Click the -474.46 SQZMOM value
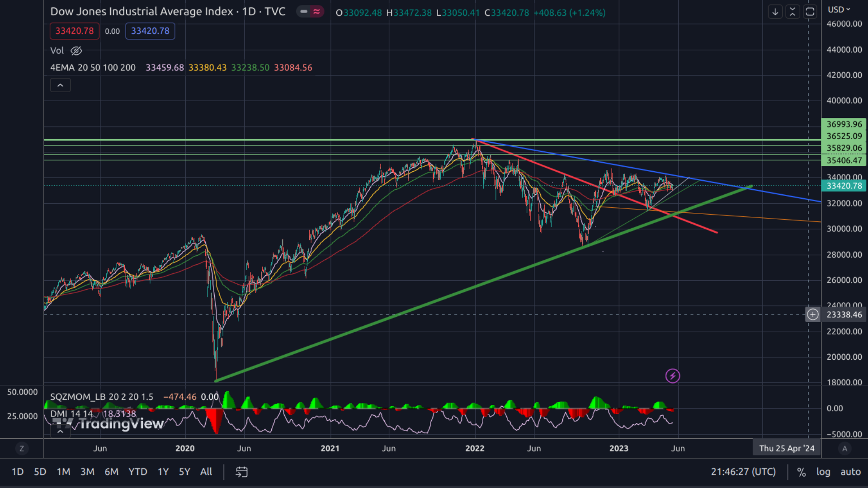This screenshot has height=488, width=868. click(x=180, y=397)
